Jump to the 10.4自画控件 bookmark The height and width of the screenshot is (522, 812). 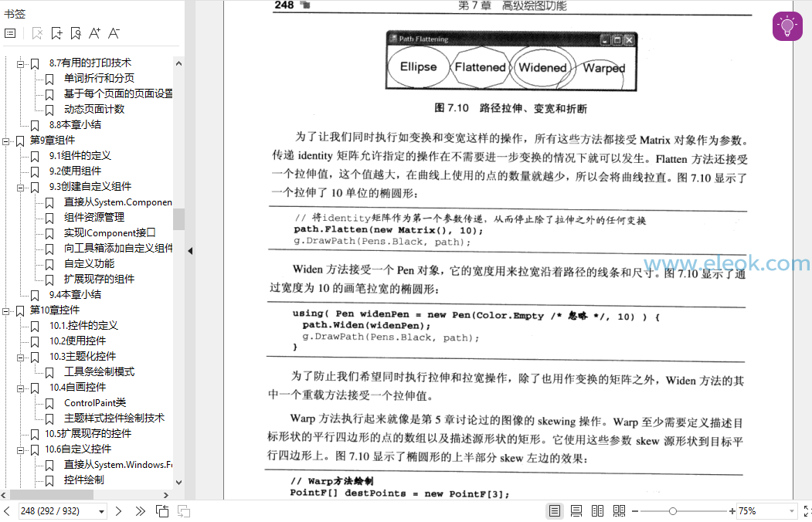point(80,387)
